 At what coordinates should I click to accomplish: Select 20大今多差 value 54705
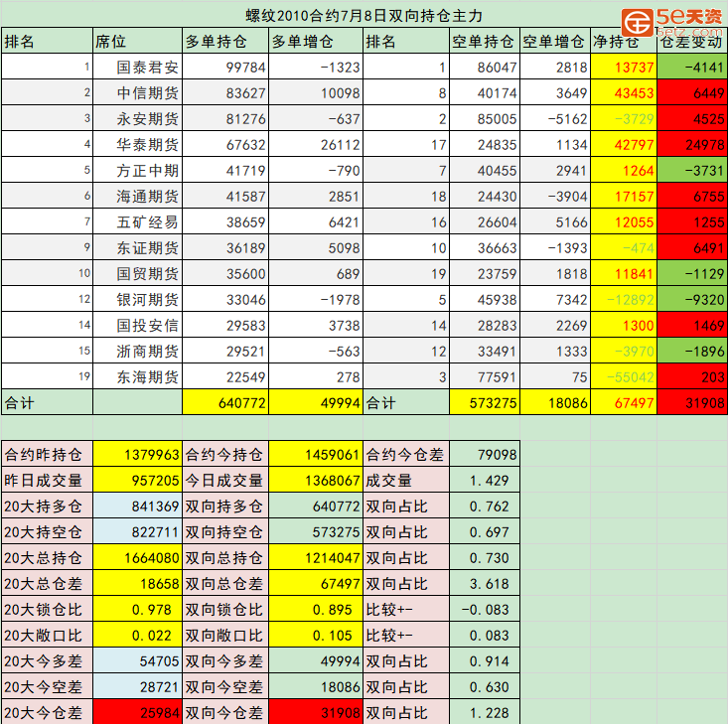click(137, 660)
